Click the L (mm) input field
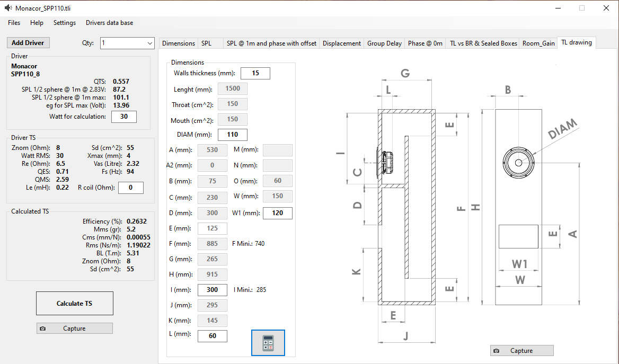 tap(213, 336)
